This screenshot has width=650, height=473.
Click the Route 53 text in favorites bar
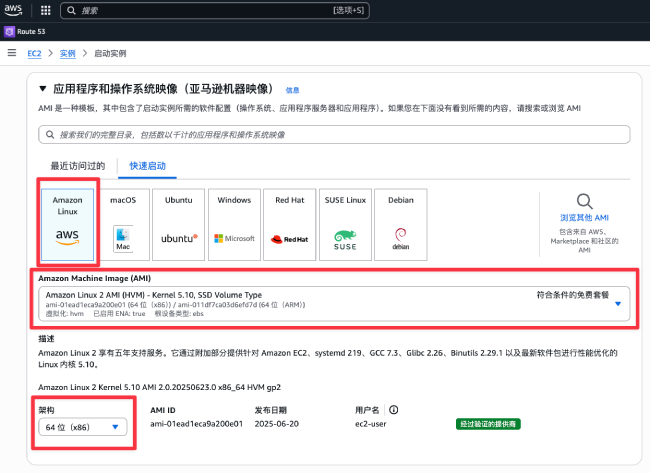click(32, 32)
